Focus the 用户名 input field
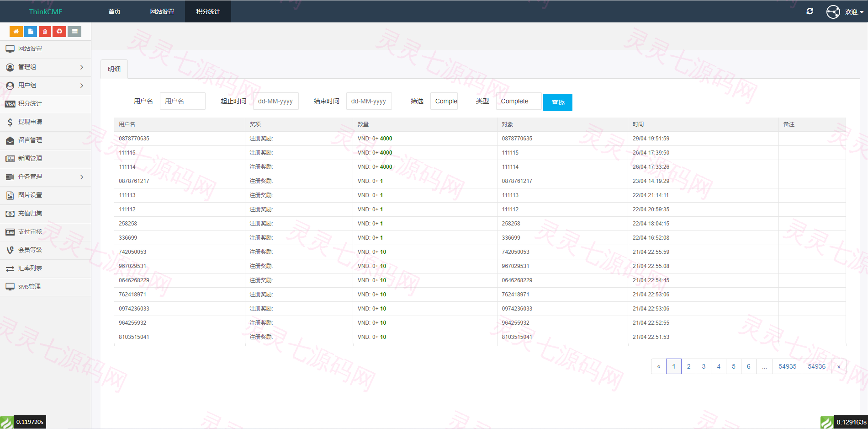The width and height of the screenshot is (868, 429). coord(183,101)
